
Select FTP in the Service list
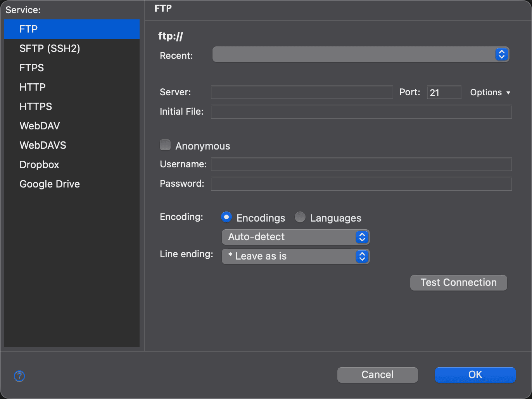pyautogui.click(x=72, y=29)
